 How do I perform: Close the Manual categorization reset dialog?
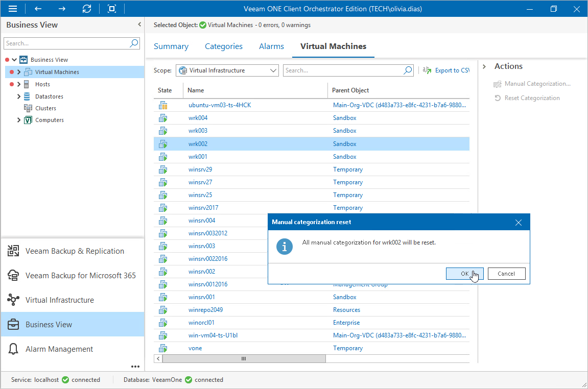coord(518,223)
